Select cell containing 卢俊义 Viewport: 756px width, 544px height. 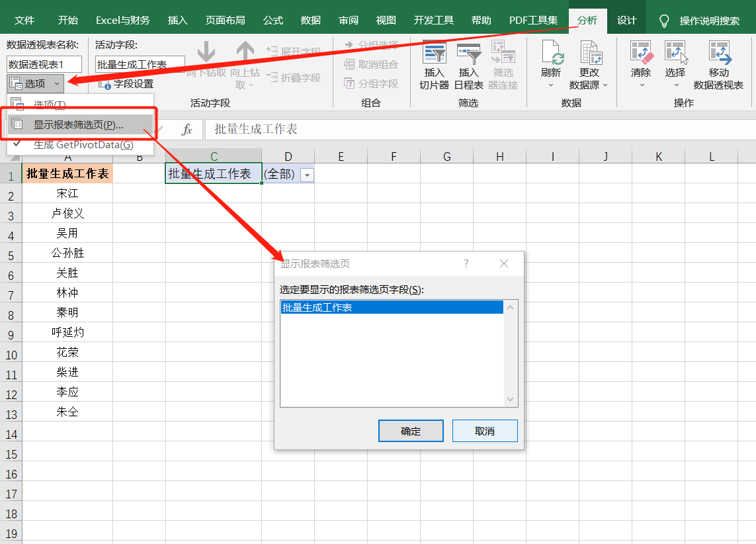point(67,213)
